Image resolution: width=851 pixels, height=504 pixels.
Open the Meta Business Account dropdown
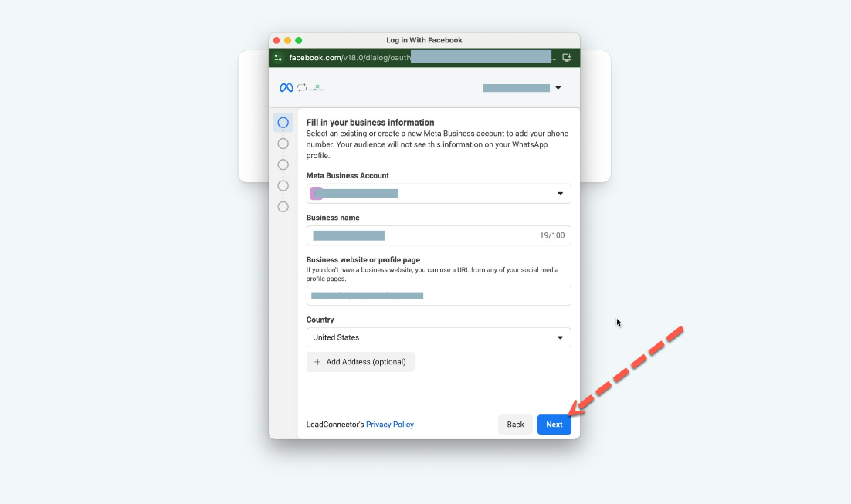(560, 194)
